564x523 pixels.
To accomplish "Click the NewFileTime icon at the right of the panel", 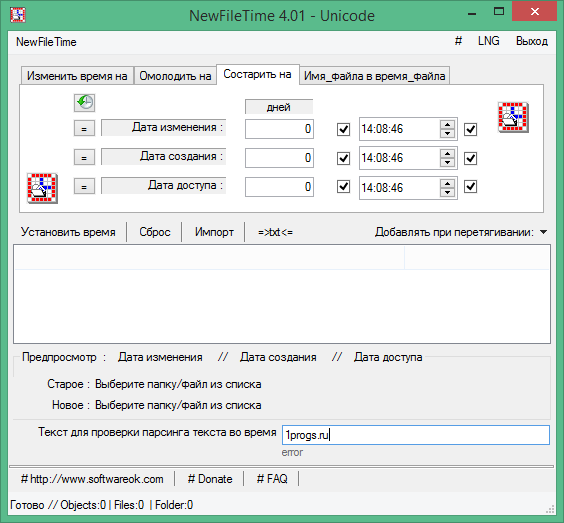I will (513, 117).
